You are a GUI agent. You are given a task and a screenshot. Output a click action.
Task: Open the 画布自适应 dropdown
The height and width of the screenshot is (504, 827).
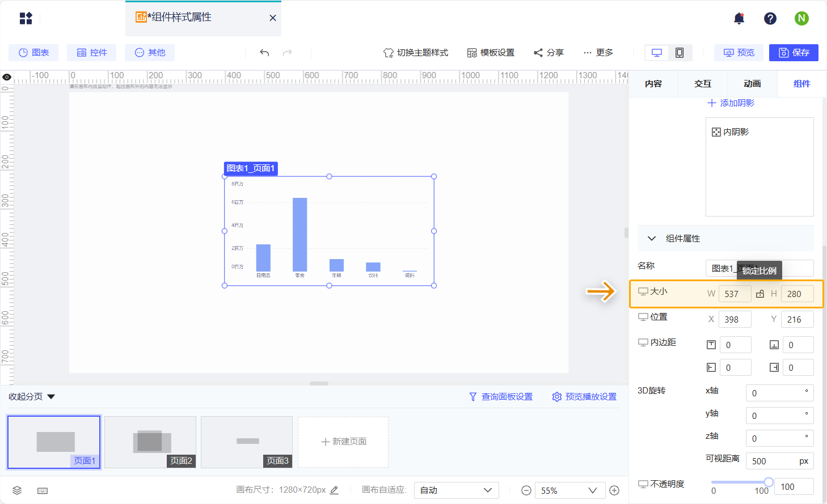click(x=457, y=490)
